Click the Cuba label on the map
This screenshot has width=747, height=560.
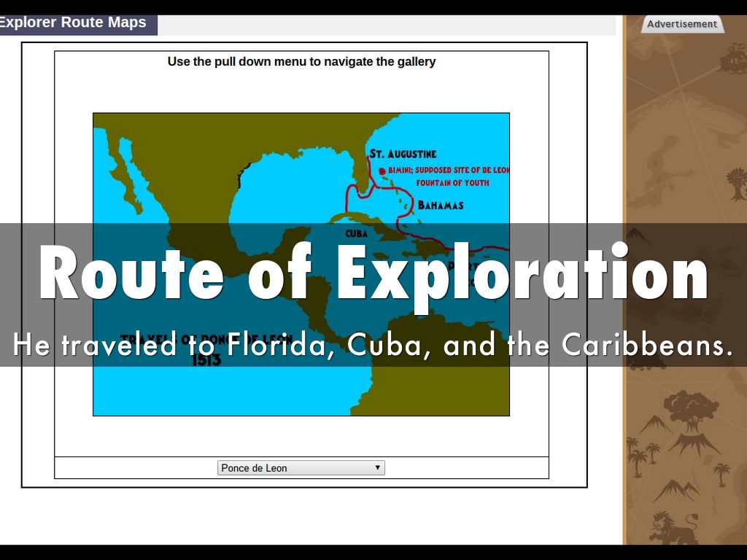tap(356, 234)
